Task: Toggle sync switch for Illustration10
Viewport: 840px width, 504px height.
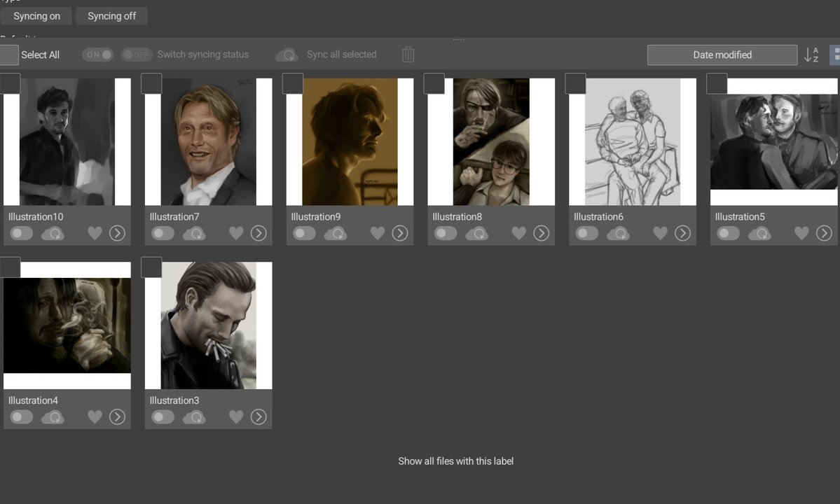Action: click(x=22, y=233)
